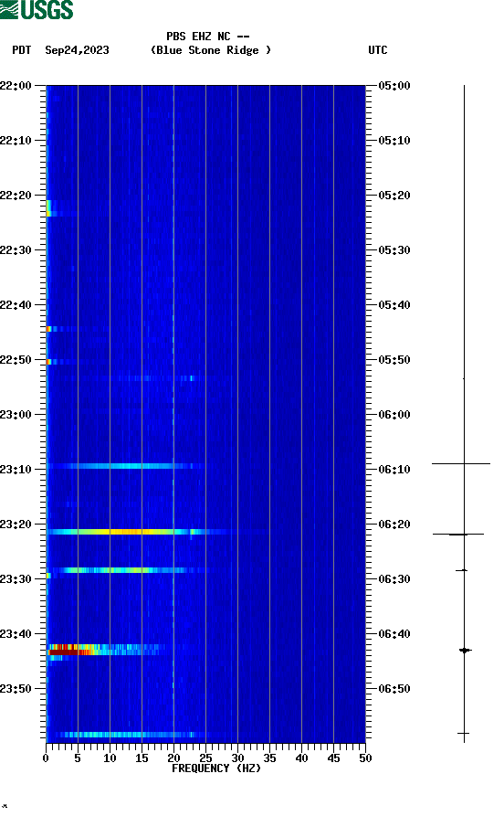Click the 05:50 UTC time label
Viewport: 504px width, 816px height.
pos(394,360)
